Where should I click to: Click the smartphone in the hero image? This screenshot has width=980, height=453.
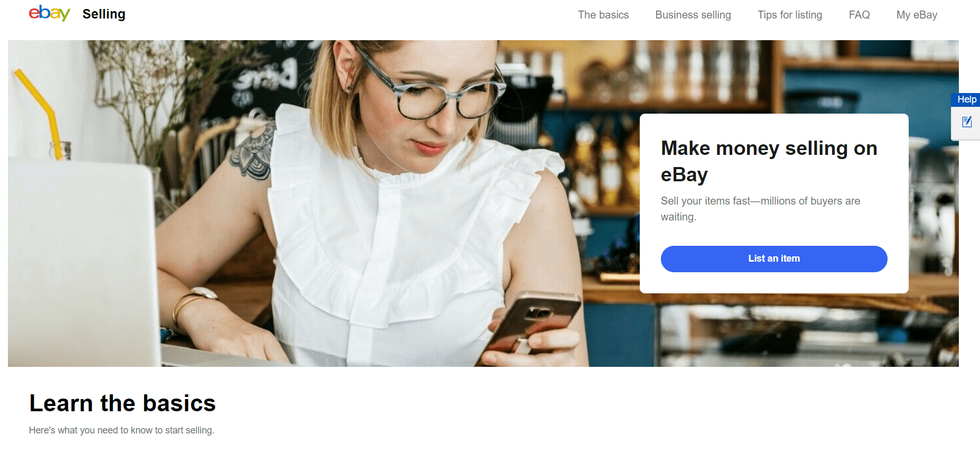pyautogui.click(x=531, y=322)
